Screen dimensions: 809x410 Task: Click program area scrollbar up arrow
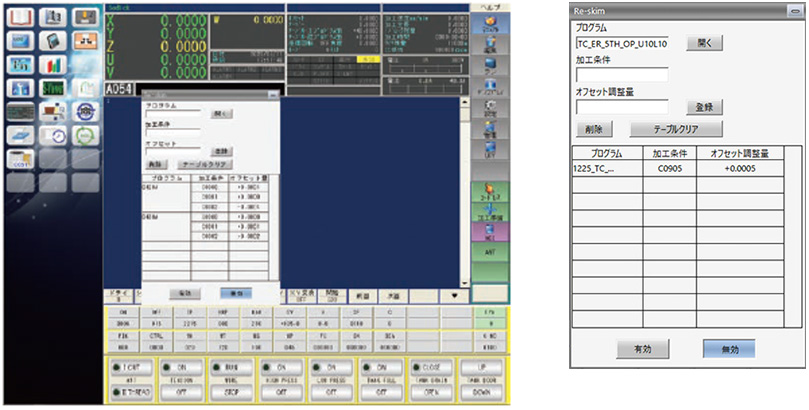point(465,103)
